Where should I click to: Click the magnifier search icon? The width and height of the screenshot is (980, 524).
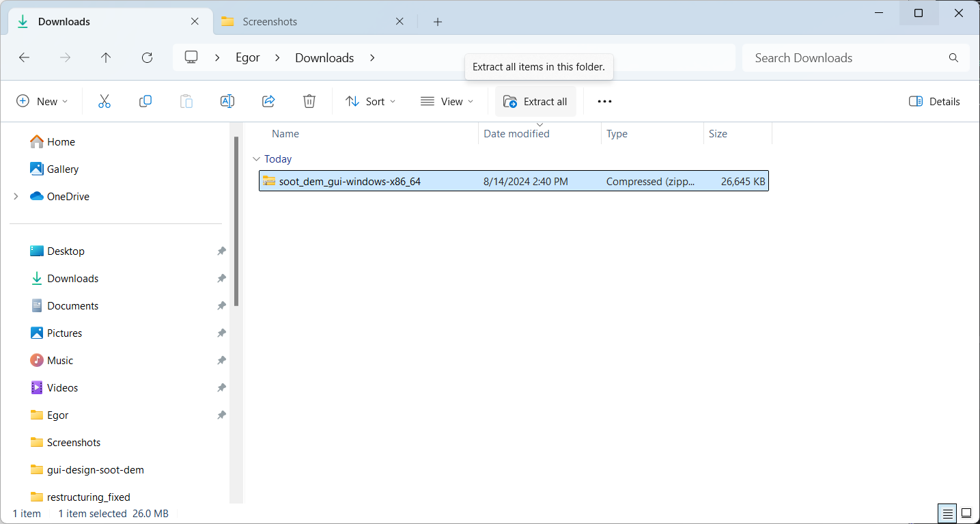pyautogui.click(x=954, y=58)
